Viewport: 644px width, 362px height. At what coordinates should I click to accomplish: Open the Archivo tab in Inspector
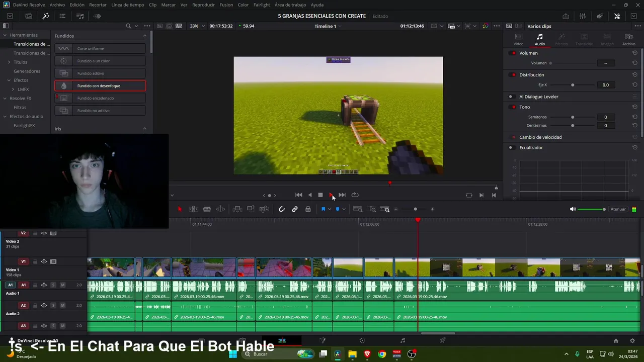coord(628,39)
